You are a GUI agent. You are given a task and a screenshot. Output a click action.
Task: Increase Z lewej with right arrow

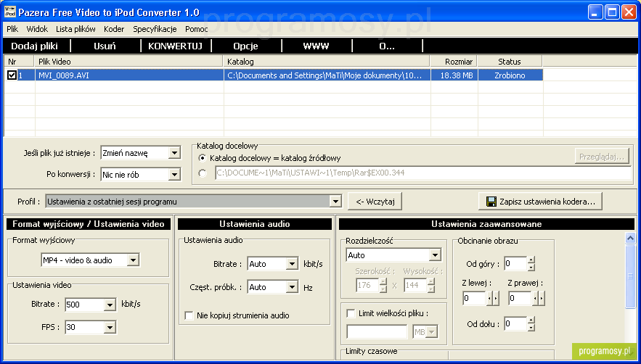click(x=497, y=299)
